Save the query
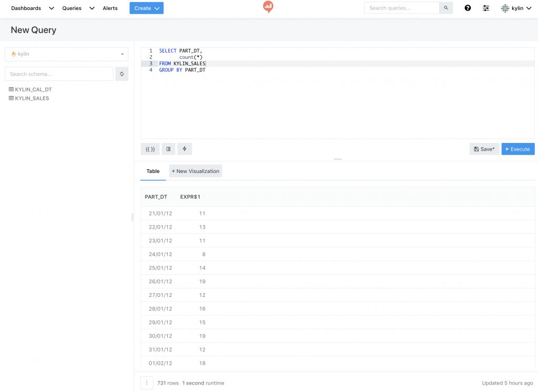 tap(484, 149)
